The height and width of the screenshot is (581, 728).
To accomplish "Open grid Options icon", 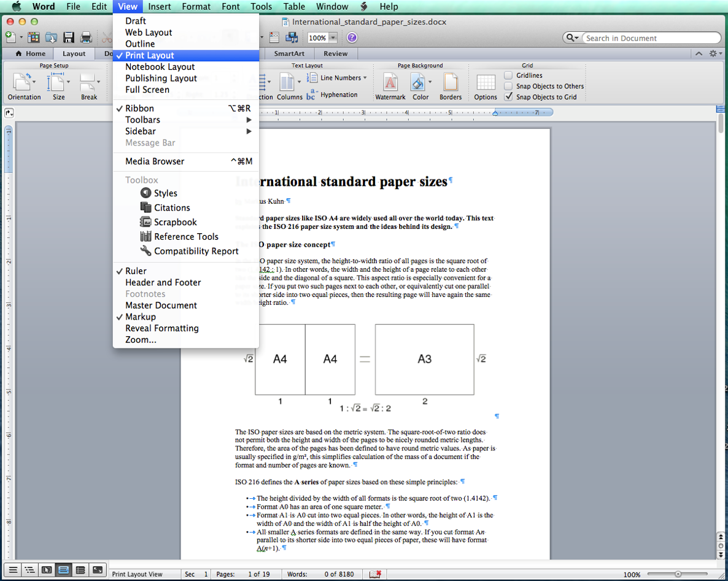I will (486, 83).
